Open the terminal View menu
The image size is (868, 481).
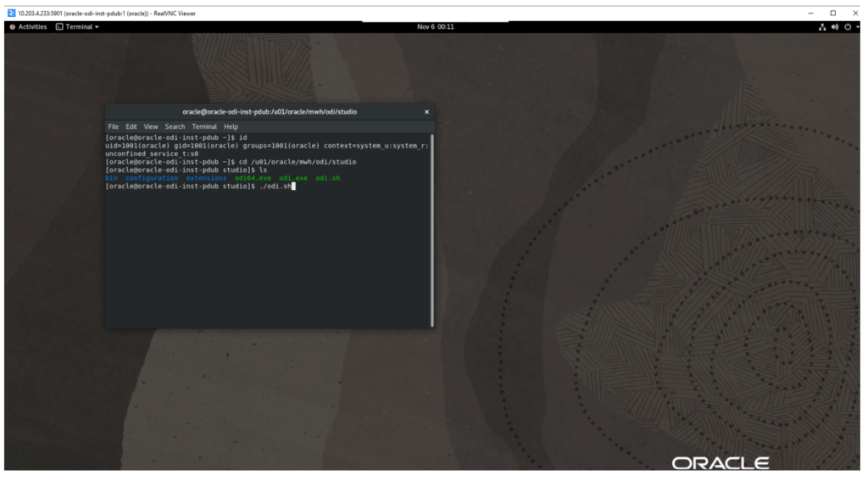[151, 126]
